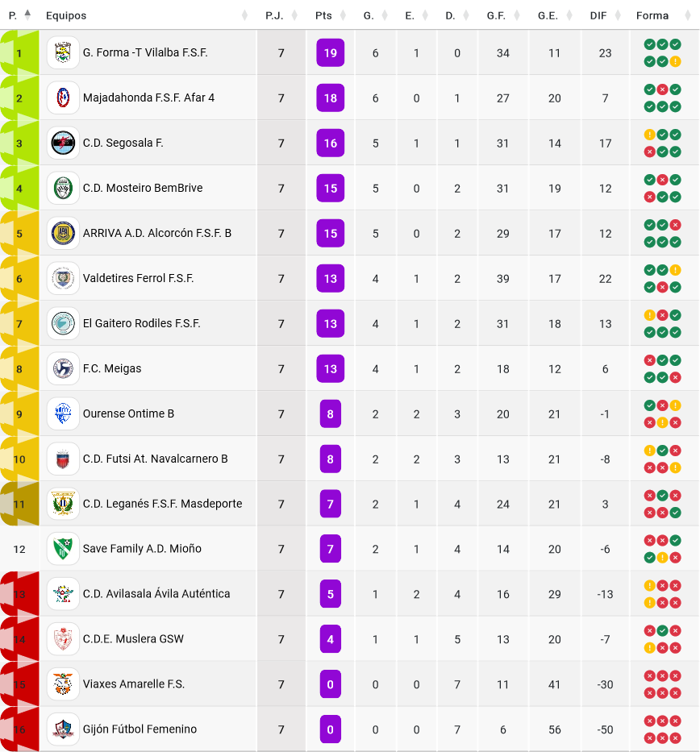Select the C.D. Mosteiro BemBrive badge
700x752 pixels.
63,188
